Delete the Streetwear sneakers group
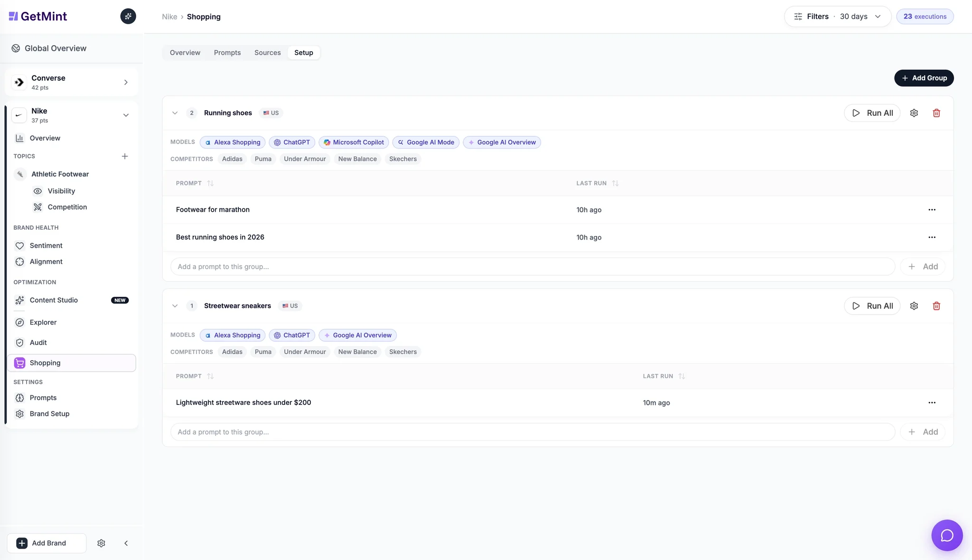This screenshot has height=560, width=972. (x=936, y=306)
